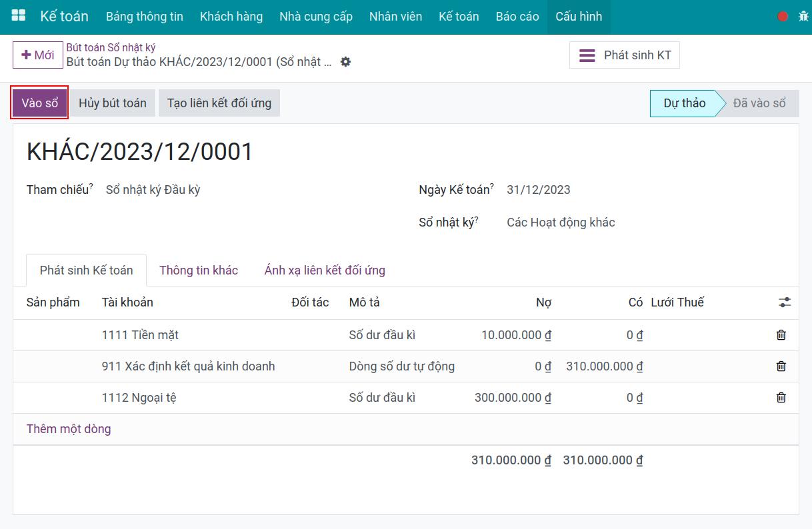This screenshot has height=529, width=812.
Task: Click the red recording indicator dot
Action: 783,16
